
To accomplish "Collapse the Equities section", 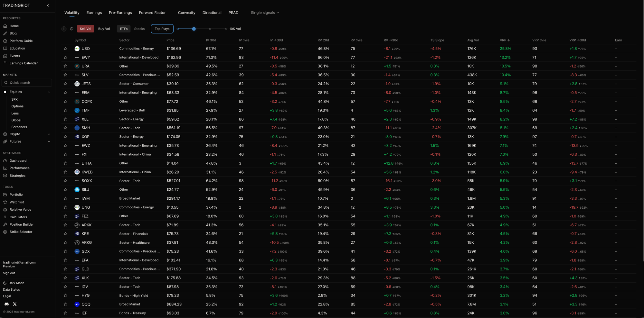I will pyautogui.click(x=49, y=92).
